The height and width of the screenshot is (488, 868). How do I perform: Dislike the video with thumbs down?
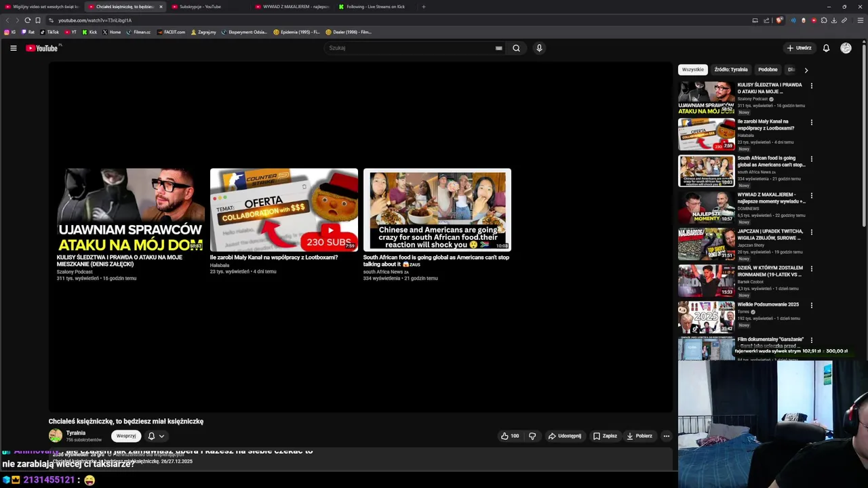tap(532, 436)
